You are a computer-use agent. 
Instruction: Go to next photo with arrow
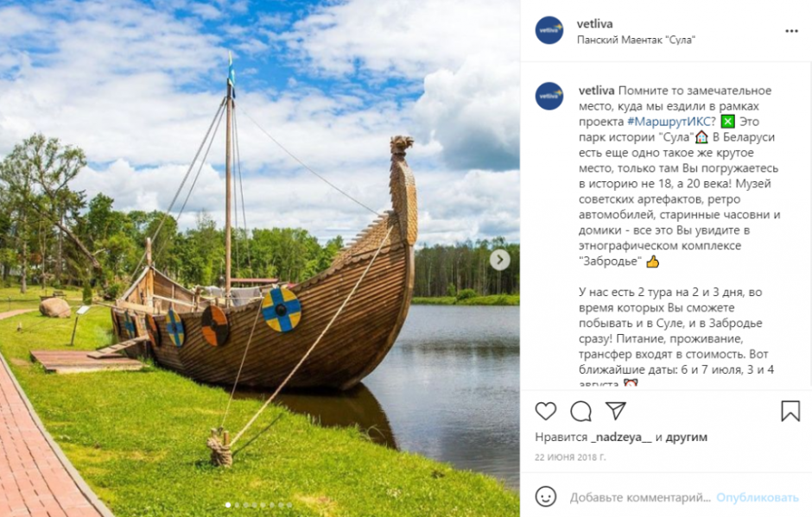click(500, 260)
